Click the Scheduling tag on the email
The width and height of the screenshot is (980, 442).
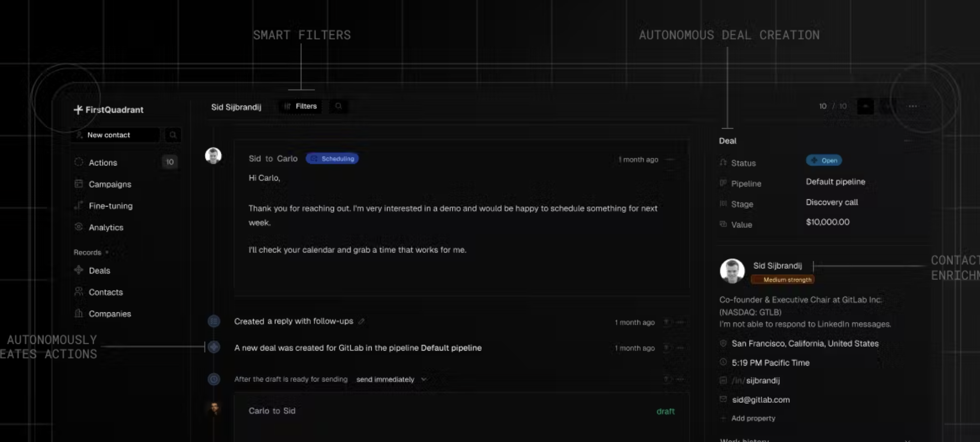[332, 159]
